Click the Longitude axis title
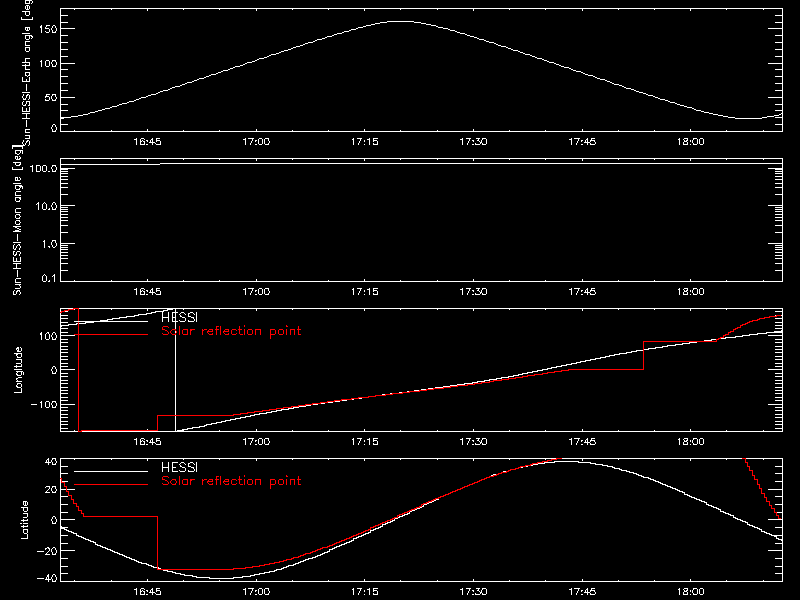 pyautogui.click(x=18, y=370)
